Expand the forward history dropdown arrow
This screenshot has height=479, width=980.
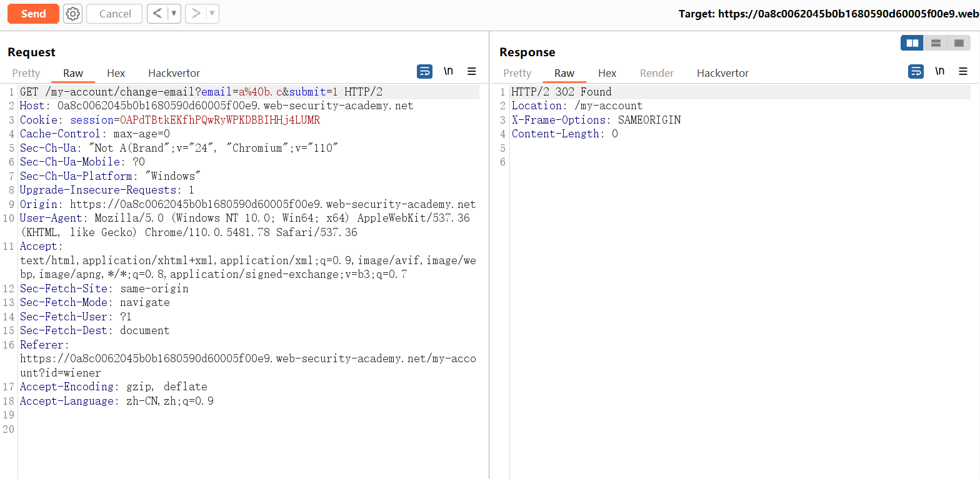[x=212, y=14]
